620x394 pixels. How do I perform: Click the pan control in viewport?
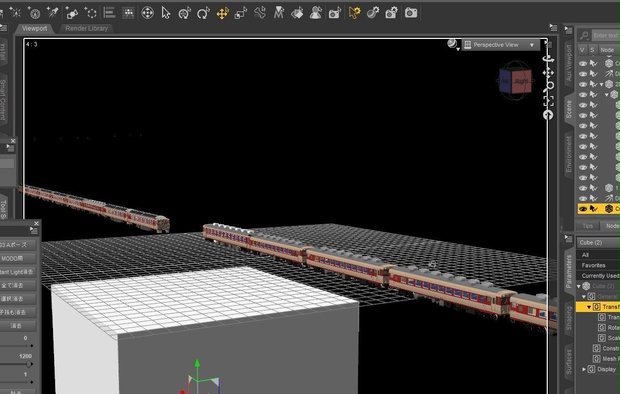coord(548,73)
